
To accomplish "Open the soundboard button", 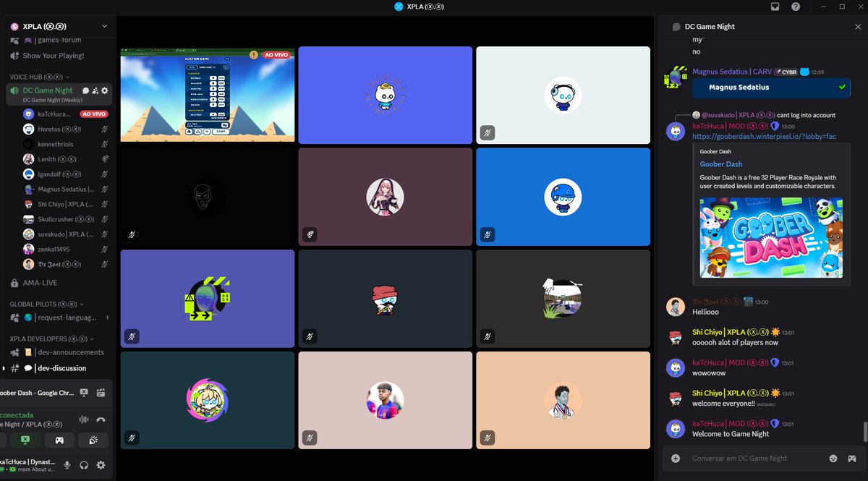I will (x=94, y=440).
